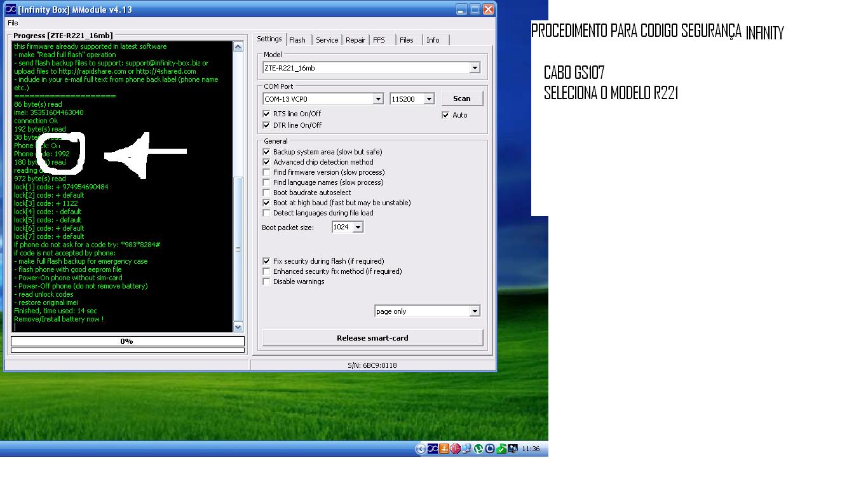The image size is (868, 488).
Task: Click Release smart-card button
Action: (x=372, y=338)
